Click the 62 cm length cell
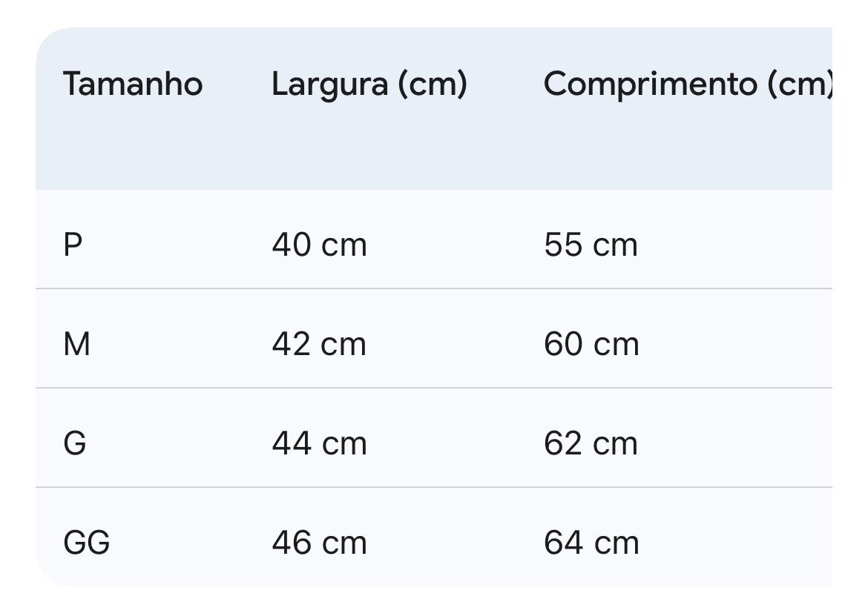The width and height of the screenshot is (868, 599). [x=591, y=443]
